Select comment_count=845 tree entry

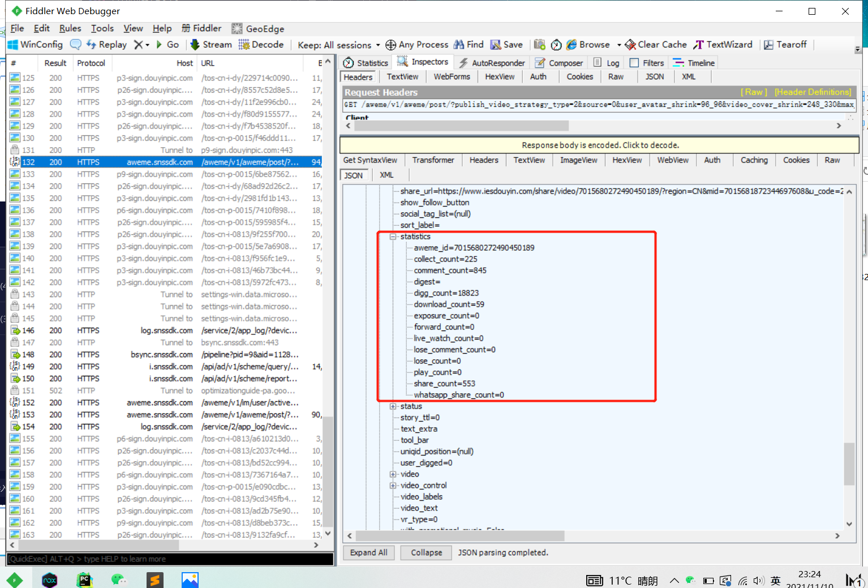click(450, 271)
